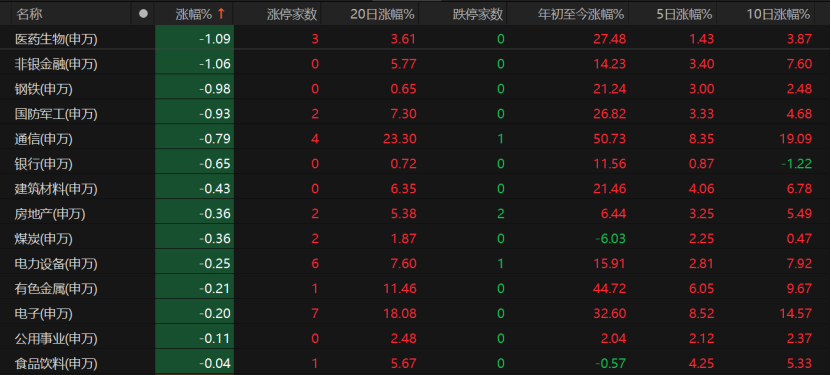The height and width of the screenshot is (375, 831).
Task: Click 10-day value 19.09 for 通信
Action: (795, 139)
